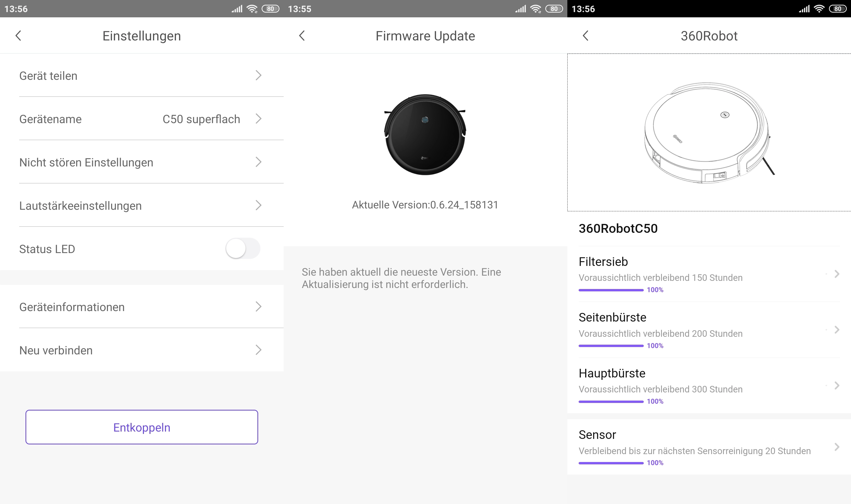Viewport: 851px width, 504px height.
Task: Open Gerät teilen chevron
Action: pos(258,75)
